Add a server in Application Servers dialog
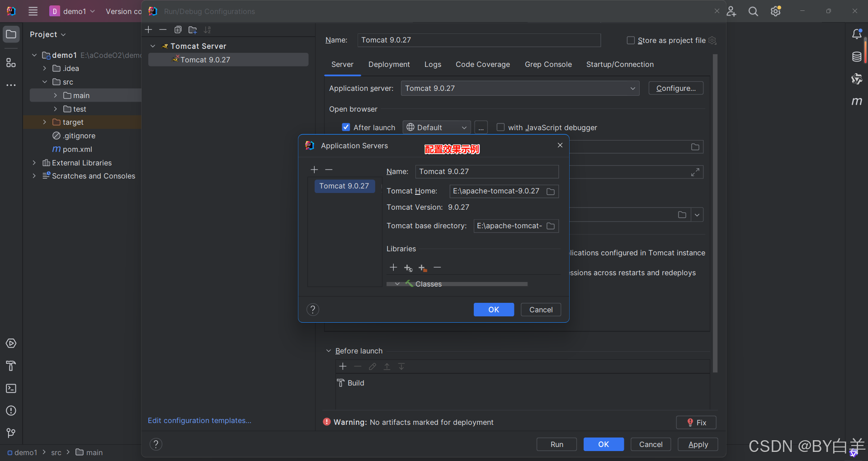Image resolution: width=868 pixels, height=461 pixels. point(314,169)
